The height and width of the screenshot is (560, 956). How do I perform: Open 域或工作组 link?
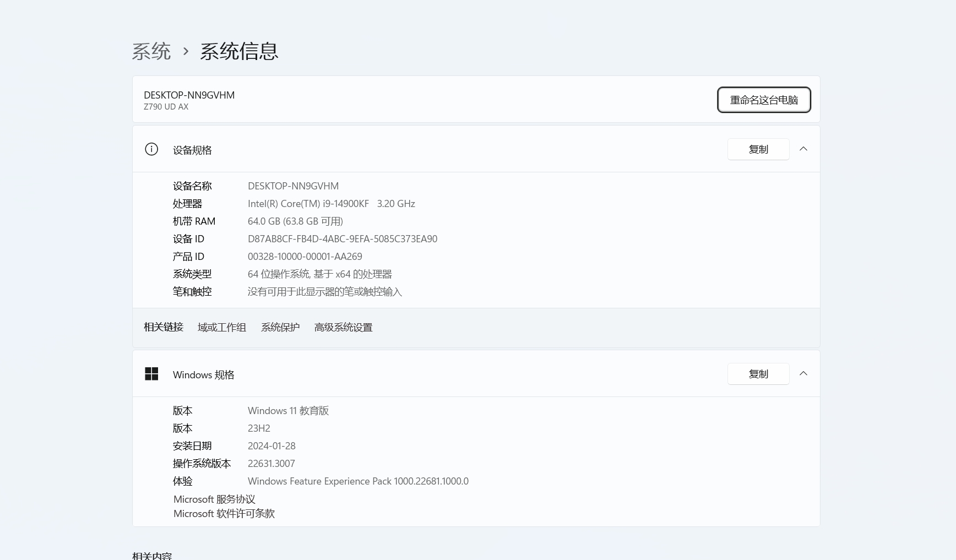[x=222, y=328]
